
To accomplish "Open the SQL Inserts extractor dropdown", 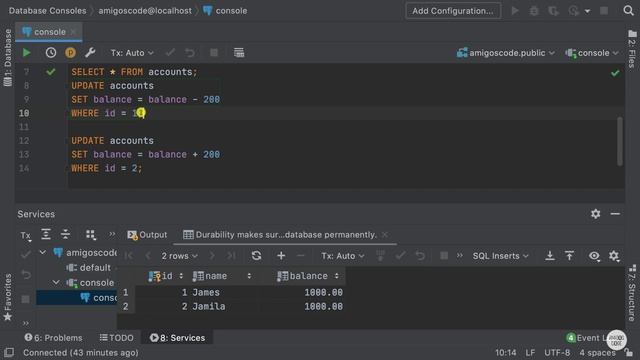I will pos(500,256).
